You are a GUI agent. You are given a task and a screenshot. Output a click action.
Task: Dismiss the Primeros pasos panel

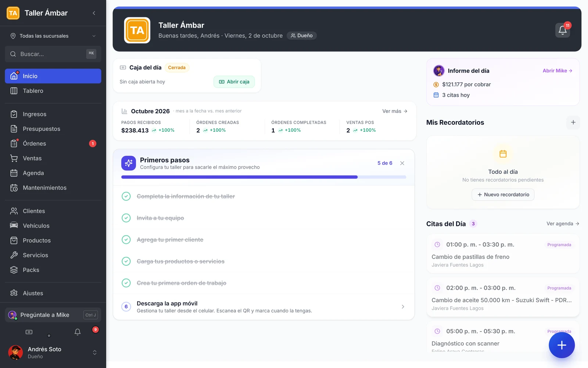pos(402,163)
